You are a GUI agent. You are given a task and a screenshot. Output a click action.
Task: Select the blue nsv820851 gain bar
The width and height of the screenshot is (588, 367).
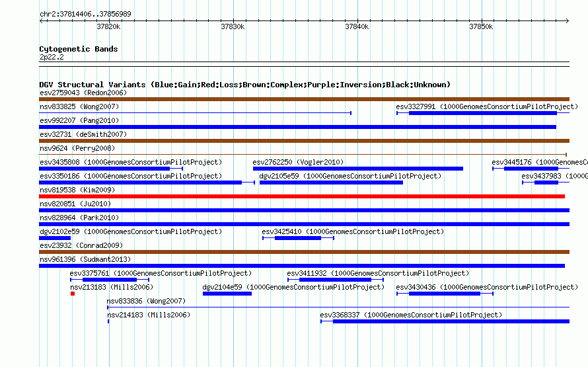point(304,210)
